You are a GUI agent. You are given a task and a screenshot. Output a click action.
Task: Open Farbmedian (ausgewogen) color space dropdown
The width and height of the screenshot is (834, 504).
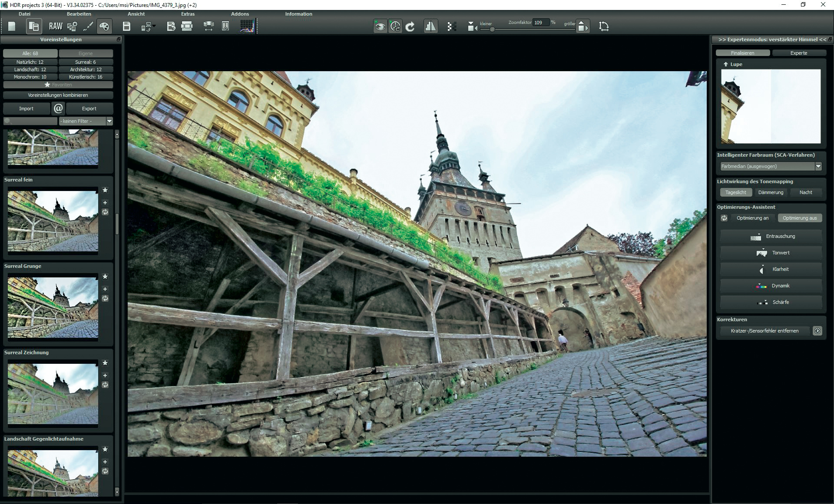(x=818, y=166)
